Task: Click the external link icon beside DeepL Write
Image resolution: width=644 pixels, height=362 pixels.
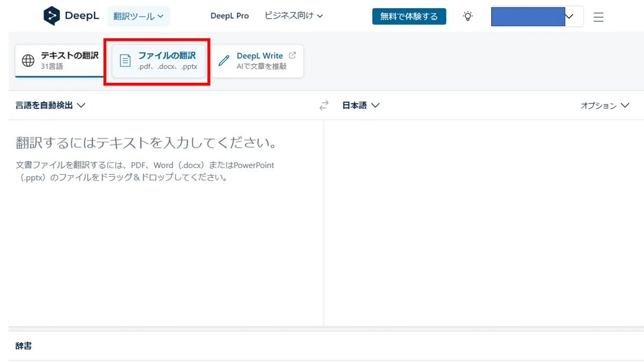Action: tap(292, 55)
